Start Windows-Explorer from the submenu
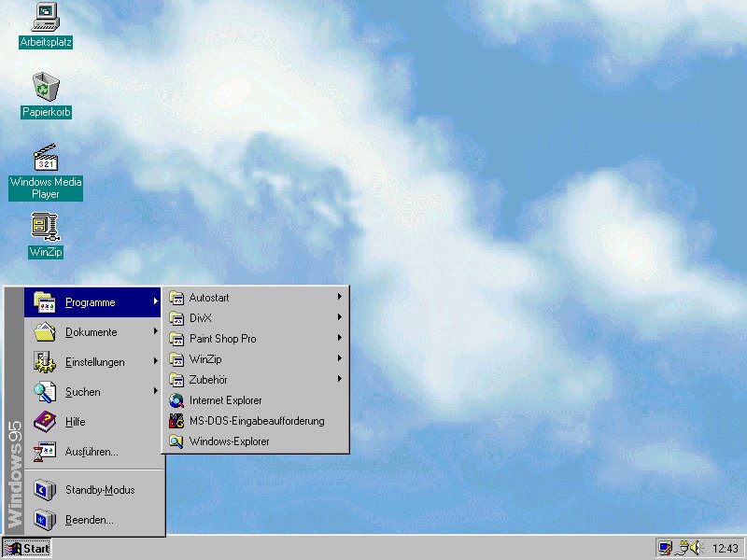This screenshot has width=747, height=560. (229, 441)
